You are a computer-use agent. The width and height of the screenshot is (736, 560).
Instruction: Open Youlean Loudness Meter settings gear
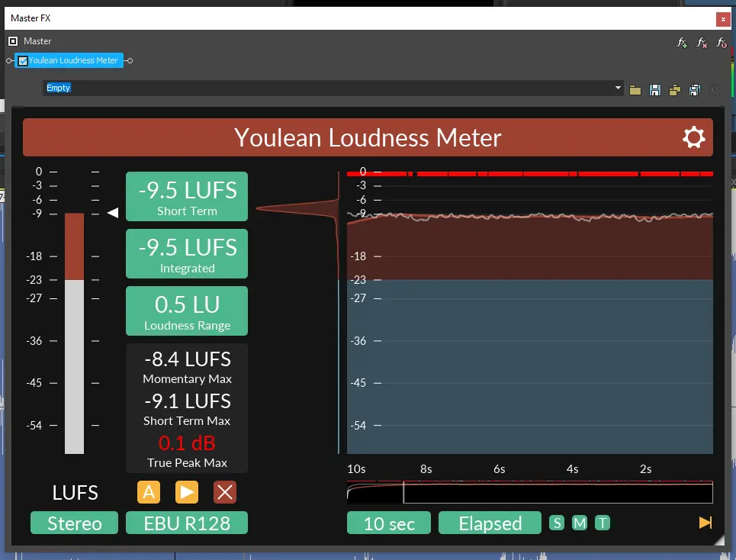[x=693, y=137]
